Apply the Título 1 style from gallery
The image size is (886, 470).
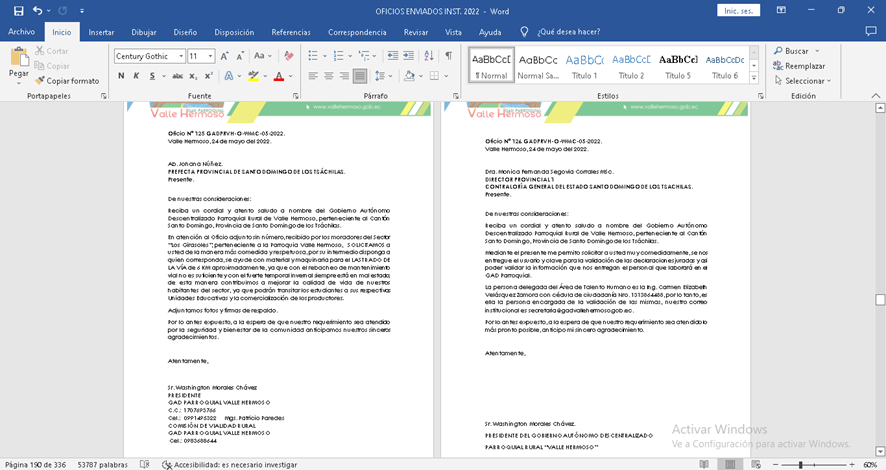(584, 65)
